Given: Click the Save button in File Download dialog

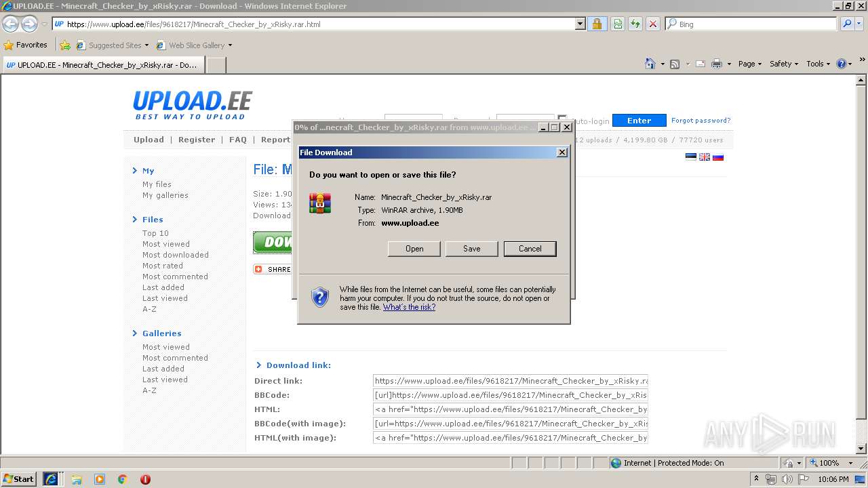Looking at the screenshot, I should (472, 249).
